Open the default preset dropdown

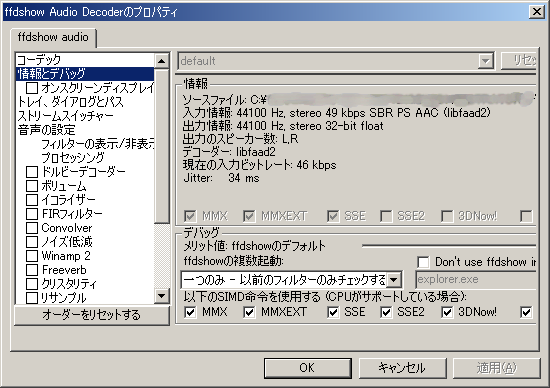point(485,61)
